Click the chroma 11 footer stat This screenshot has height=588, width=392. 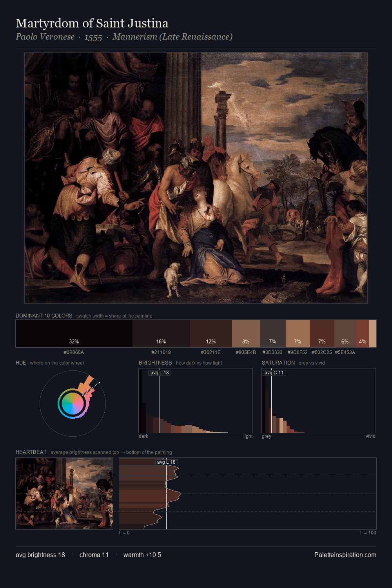click(94, 555)
